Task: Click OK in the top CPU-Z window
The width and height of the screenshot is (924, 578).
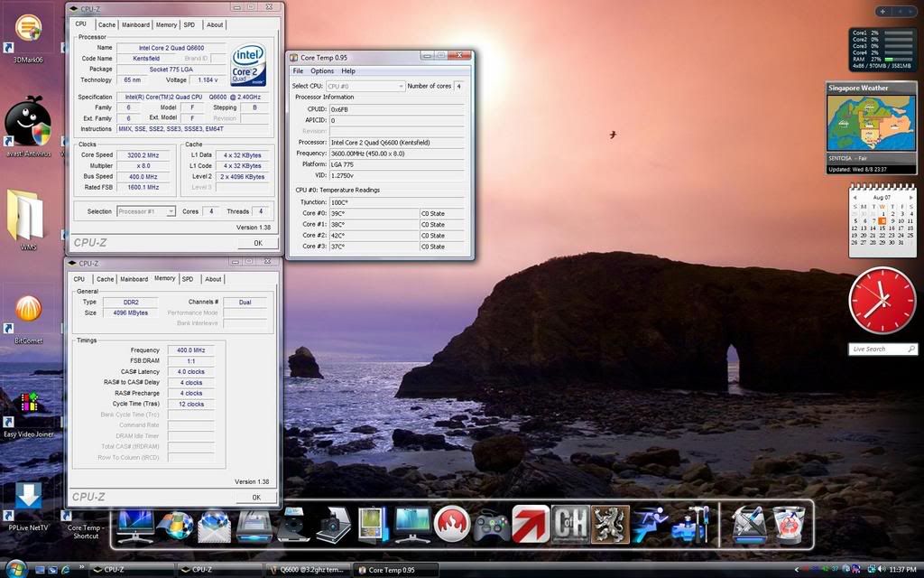Action: 257,243
